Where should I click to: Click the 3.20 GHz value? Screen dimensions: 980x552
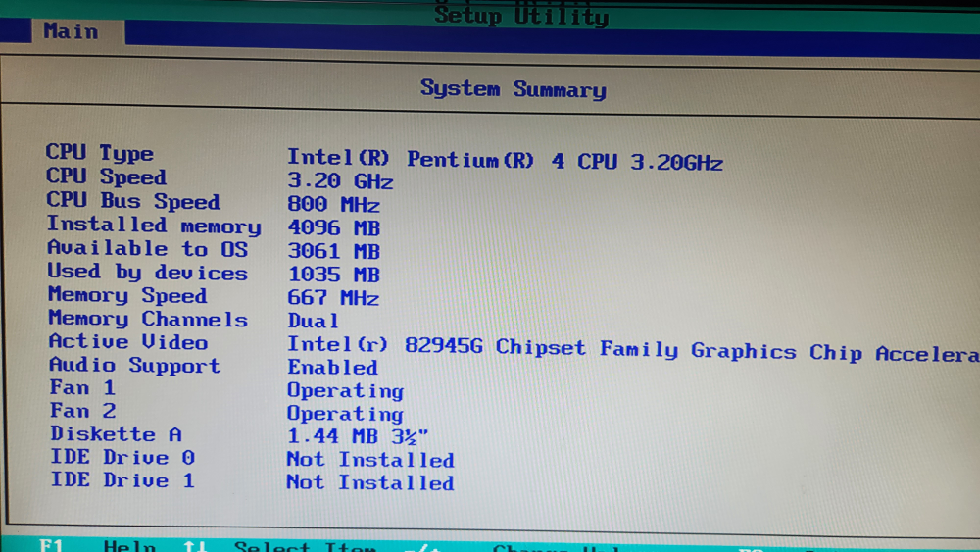point(340,181)
